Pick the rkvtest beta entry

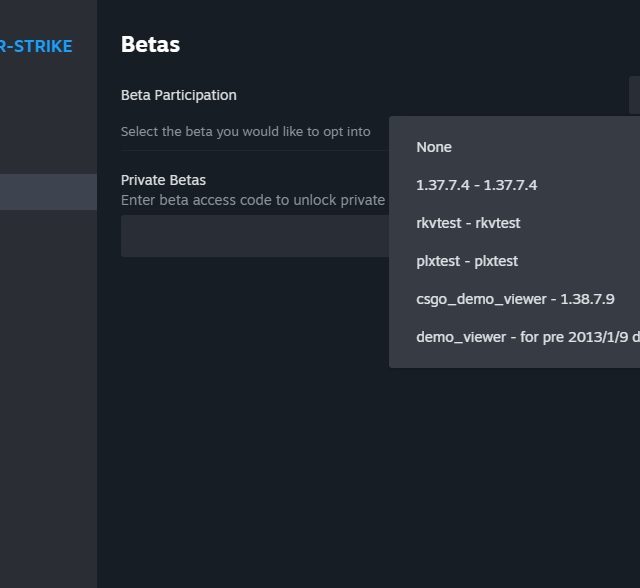pyautogui.click(x=468, y=223)
